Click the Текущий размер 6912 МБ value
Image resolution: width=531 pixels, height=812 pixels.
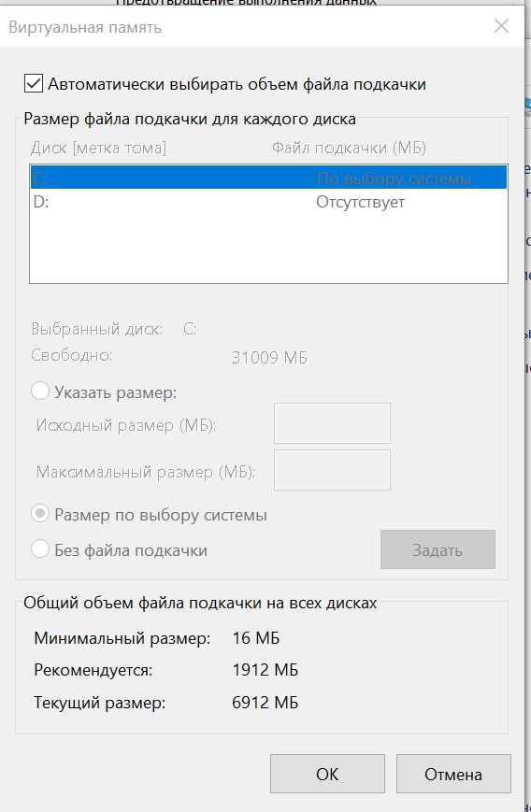click(265, 703)
